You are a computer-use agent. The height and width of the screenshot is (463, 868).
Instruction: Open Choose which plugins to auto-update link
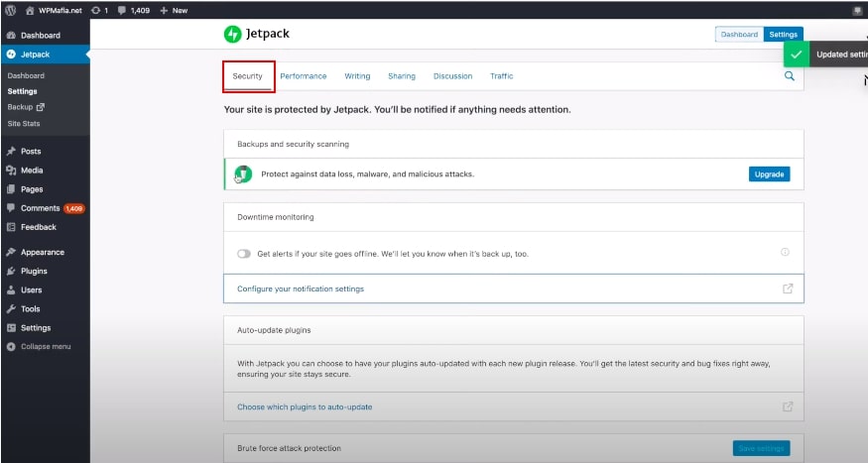[x=305, y=407]
